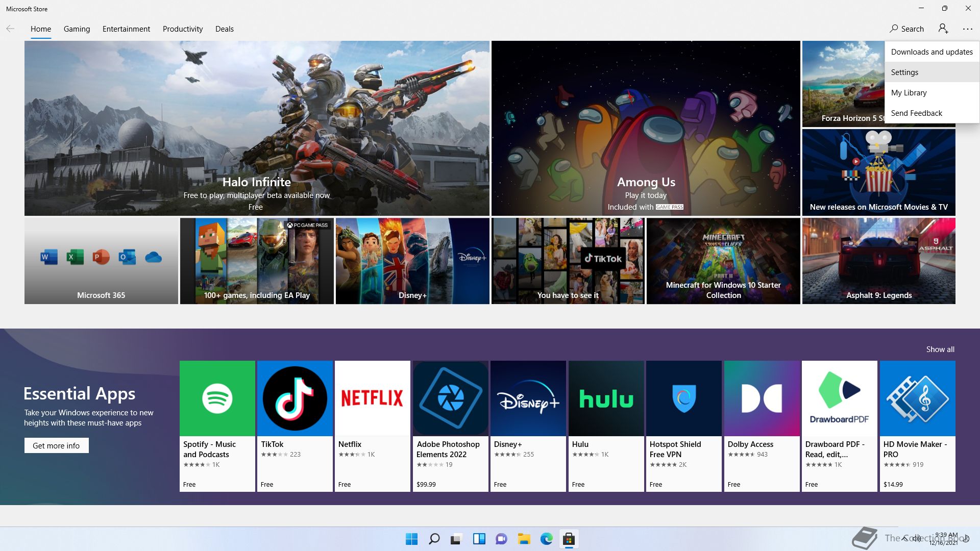Open the TikTok You have to see it tile
Image resolution: width=980 pixels, height=551 pixels.
[x=568, y=261]
